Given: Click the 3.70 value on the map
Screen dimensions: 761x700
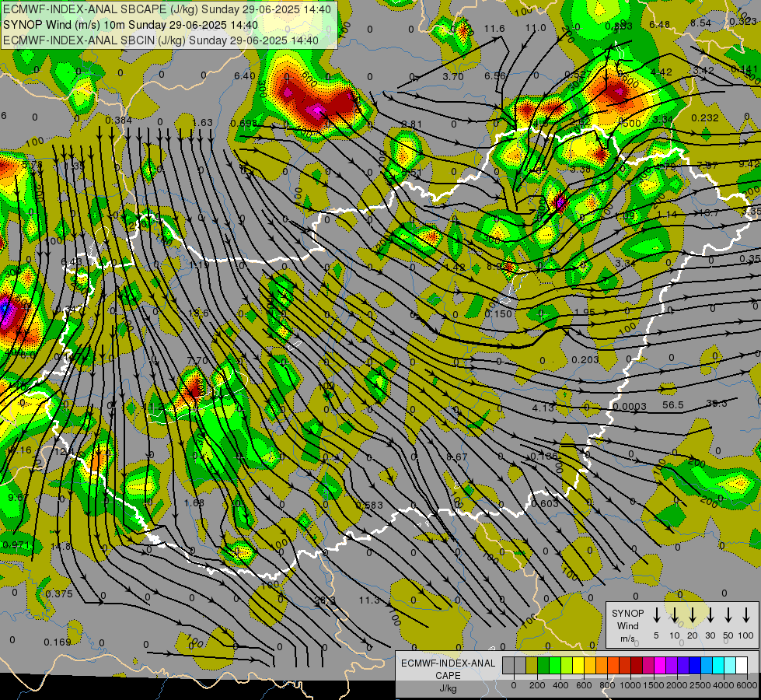Looking at the screenshot, I should pyautogui.click(x=453, y=76).
